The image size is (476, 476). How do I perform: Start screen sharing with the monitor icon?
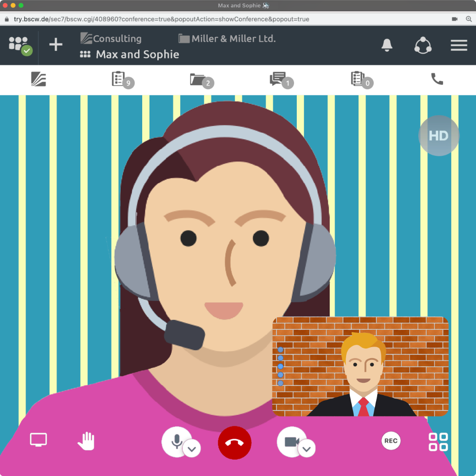click(x=38, y=439)
